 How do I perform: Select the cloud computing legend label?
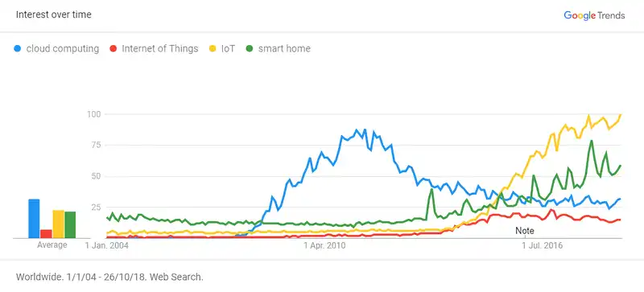point(63,49)
